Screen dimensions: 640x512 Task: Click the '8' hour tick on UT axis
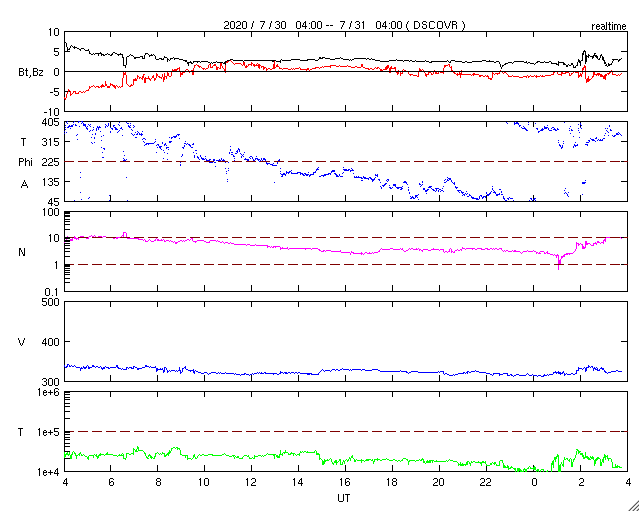coord(158,483)
